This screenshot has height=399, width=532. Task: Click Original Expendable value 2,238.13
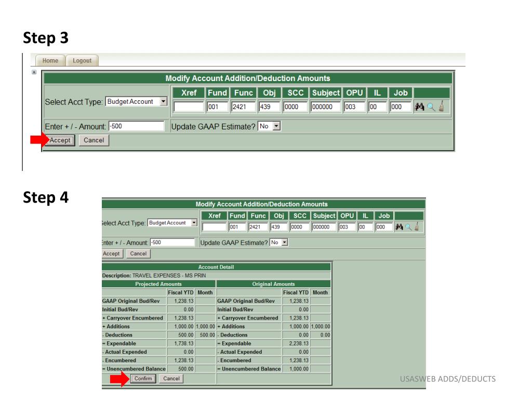(x=299, y=343)
